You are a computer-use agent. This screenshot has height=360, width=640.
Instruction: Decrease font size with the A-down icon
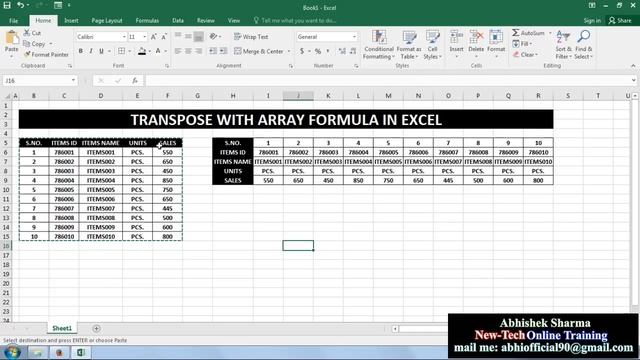[x=164, y=37]
